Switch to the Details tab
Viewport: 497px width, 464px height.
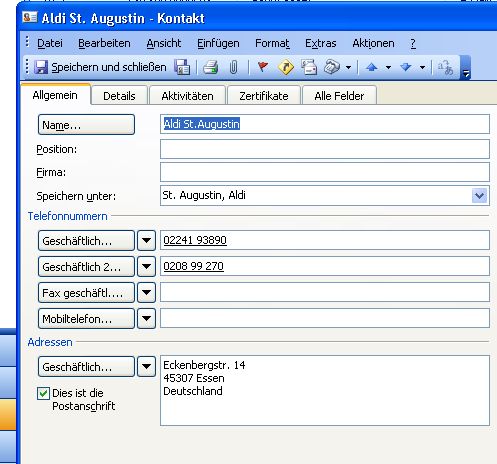tap(119, 96)
